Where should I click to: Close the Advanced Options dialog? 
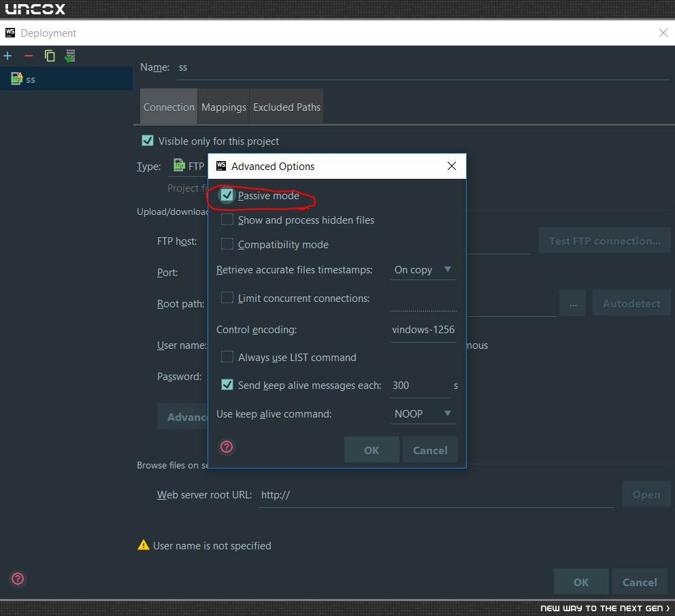(x=452, y=166)
